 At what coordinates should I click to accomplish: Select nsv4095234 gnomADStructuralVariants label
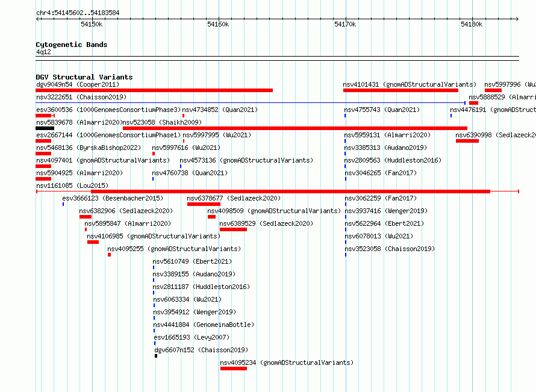[x=287, y=362]
